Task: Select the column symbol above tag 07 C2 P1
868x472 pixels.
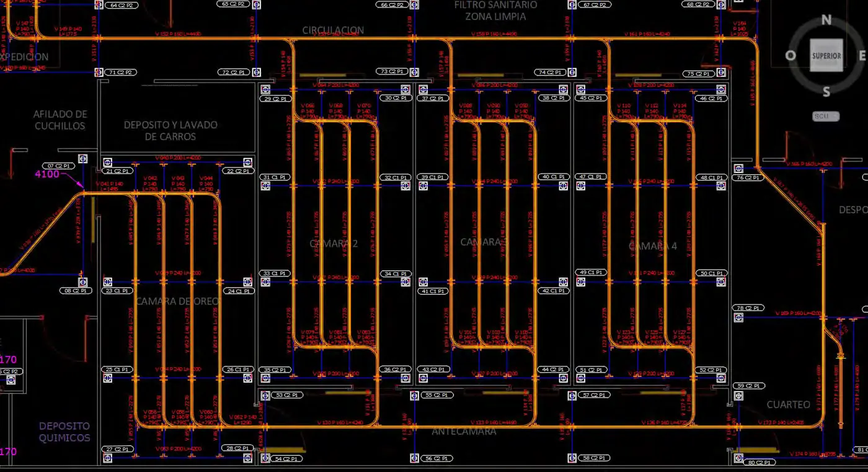Action: coord(83,159)
